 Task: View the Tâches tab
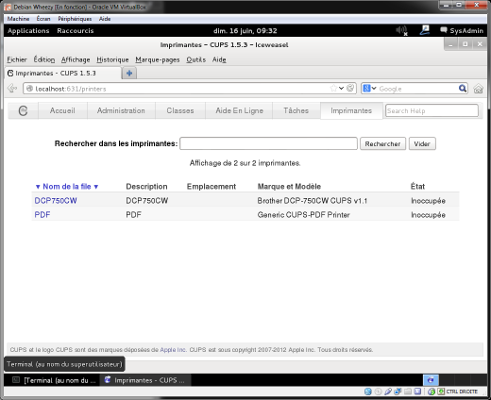296,111
